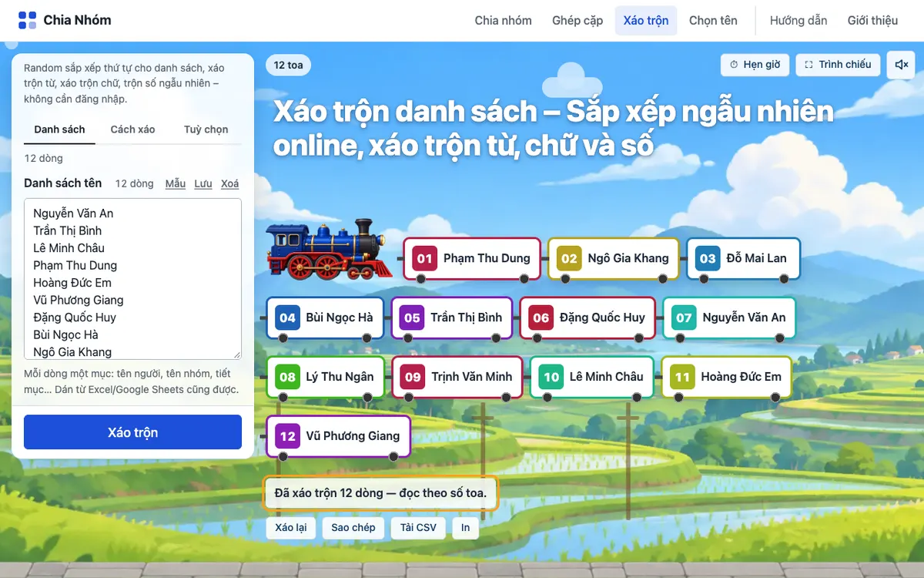The height and width of the screenshot is (578, 924).
Task: Select train car 08 Lý Thu Ngân
Action: [325, 377]
